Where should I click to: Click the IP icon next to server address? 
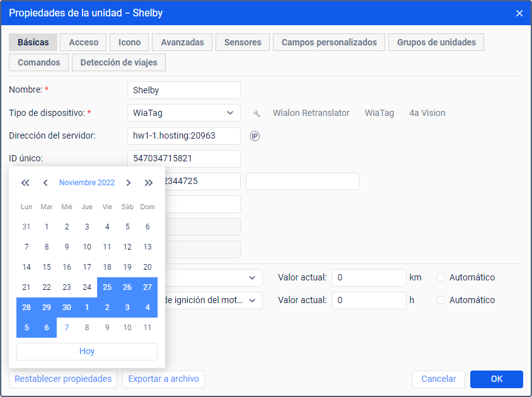click(255, 136)
